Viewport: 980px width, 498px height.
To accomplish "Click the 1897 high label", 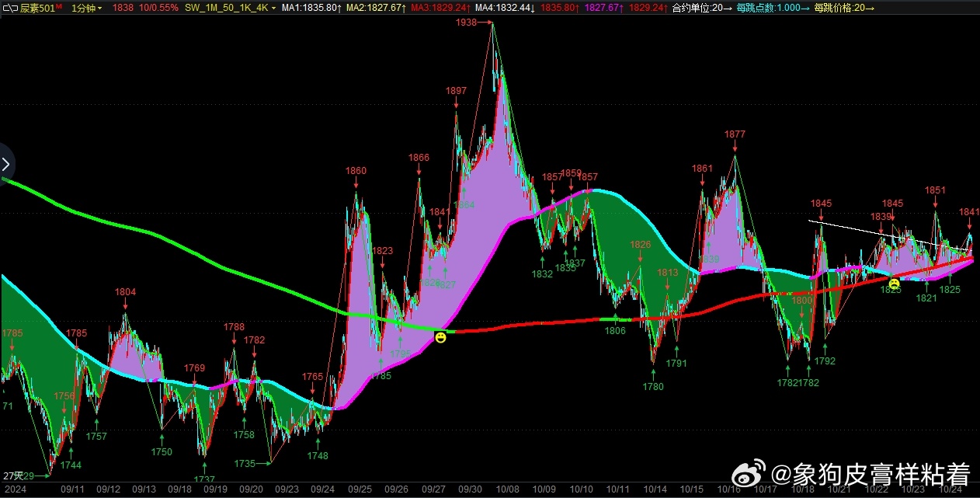I will coord(457,91).
